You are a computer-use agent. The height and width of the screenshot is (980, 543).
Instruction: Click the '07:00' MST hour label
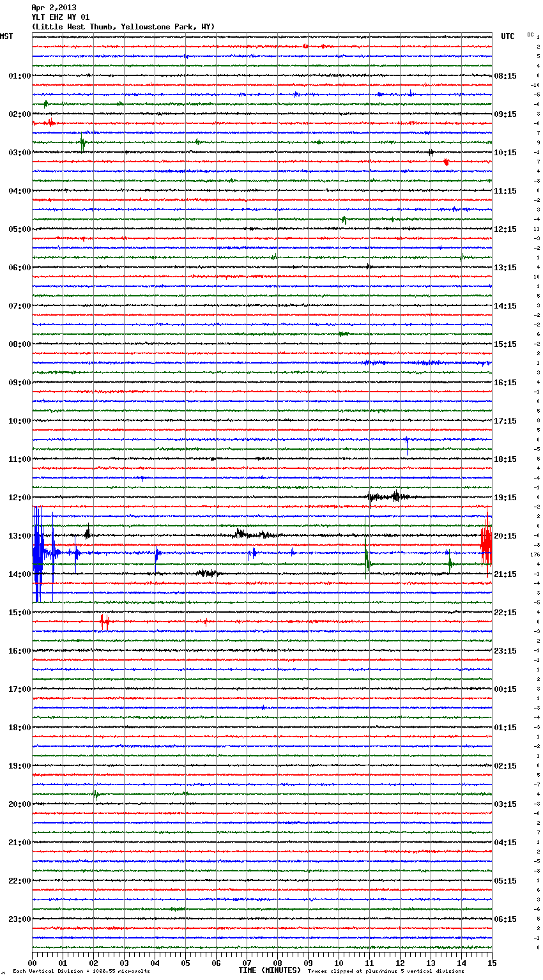pyautogui.click(x=19, y=306)
